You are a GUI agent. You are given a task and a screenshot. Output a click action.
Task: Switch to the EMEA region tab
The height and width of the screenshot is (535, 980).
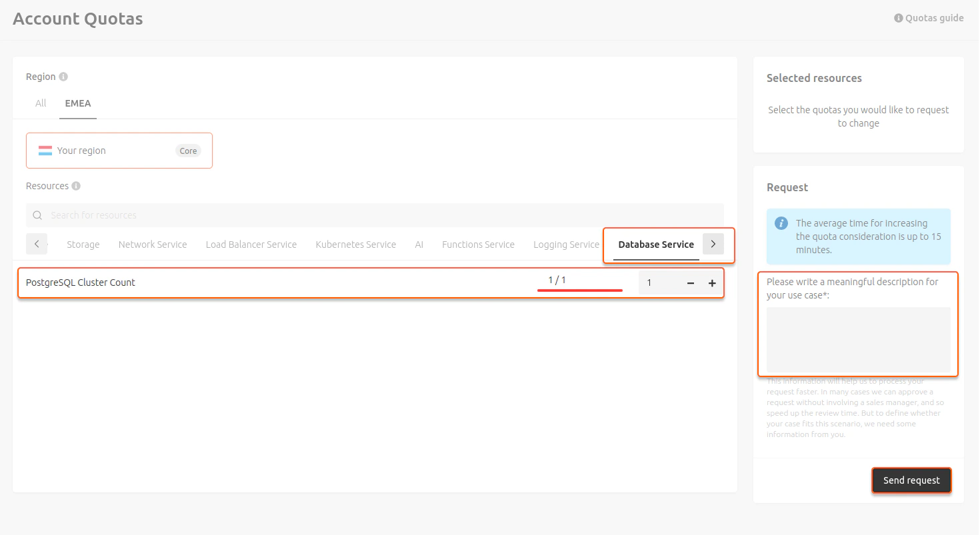click(77, 103)
